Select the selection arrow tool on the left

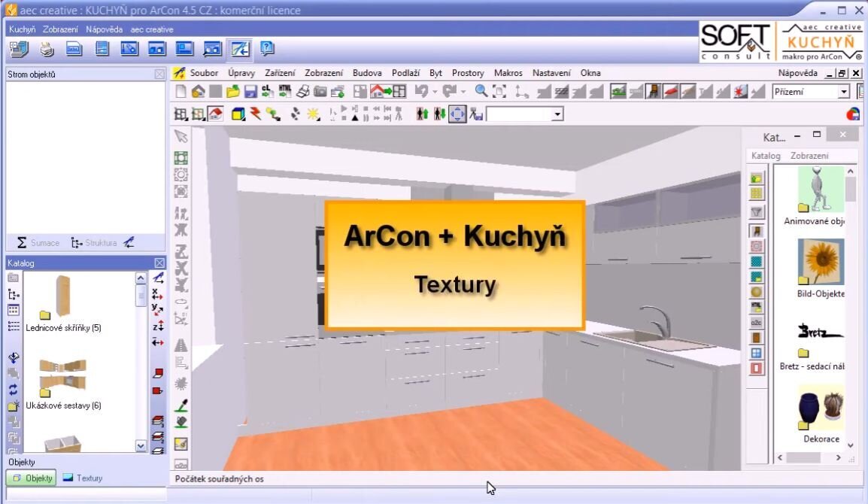tap(181, 137)
